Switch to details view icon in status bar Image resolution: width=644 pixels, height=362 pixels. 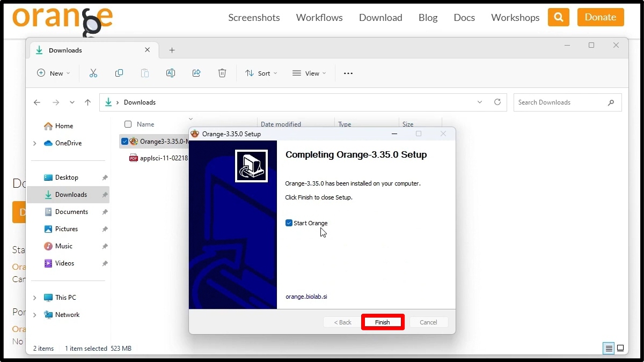[609, 349]
